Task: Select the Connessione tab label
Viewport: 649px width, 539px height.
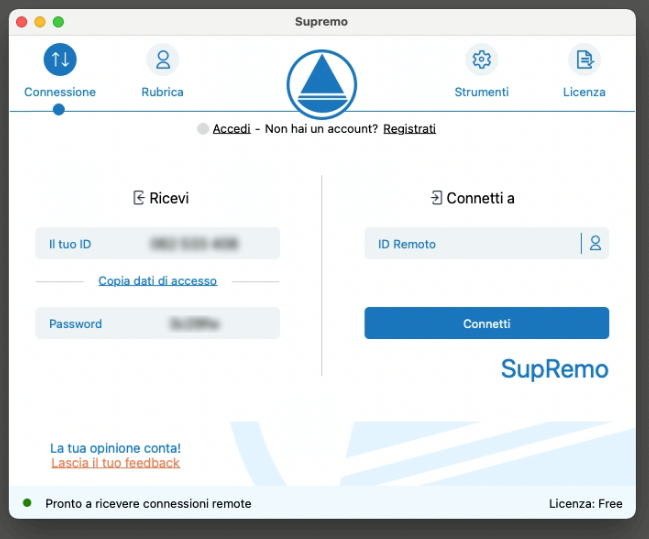Action: [x=60, y=92]
